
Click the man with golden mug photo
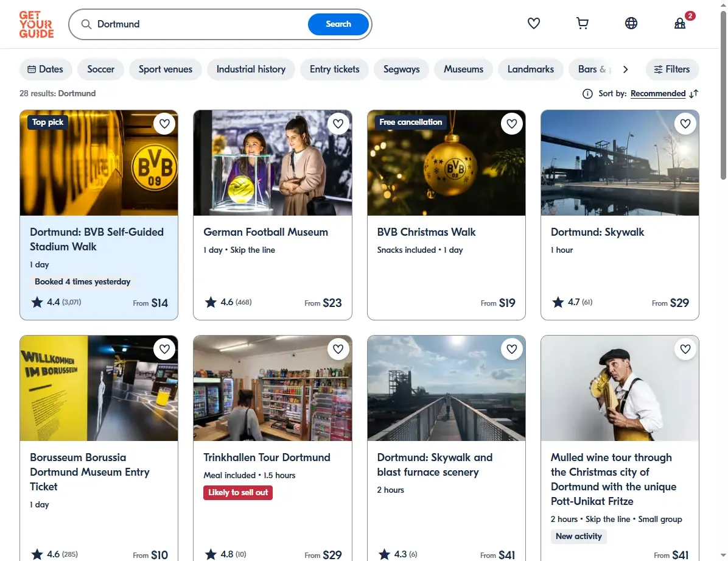(x=620, y=388)
